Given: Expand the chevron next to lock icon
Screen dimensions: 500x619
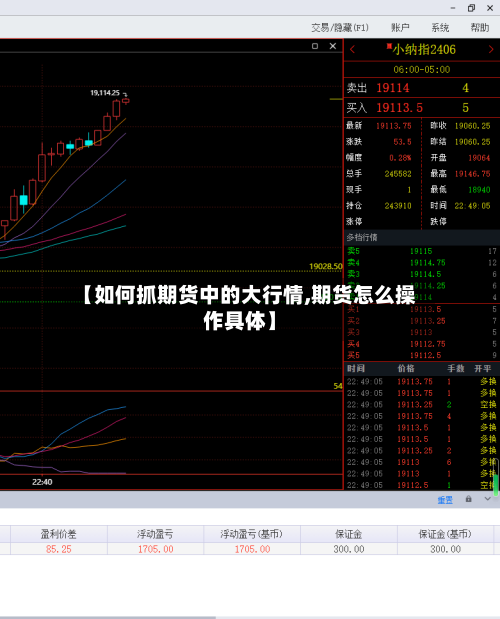Looking at the screenshot, I should coord(488,499).
